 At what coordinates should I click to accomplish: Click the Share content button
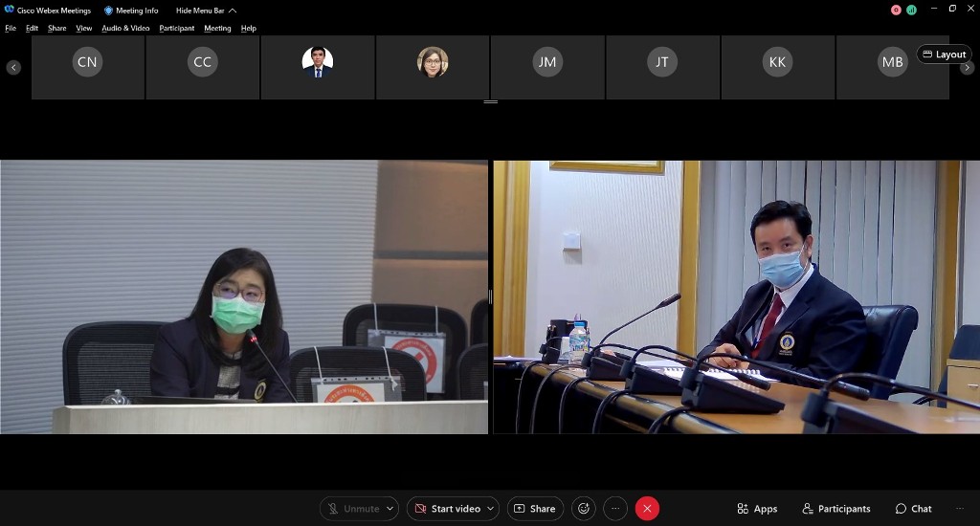click(533, 509)
